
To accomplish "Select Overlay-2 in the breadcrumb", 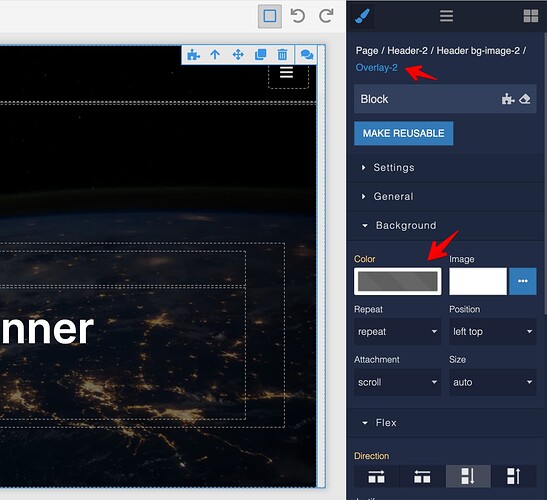I will coord(376,68).
